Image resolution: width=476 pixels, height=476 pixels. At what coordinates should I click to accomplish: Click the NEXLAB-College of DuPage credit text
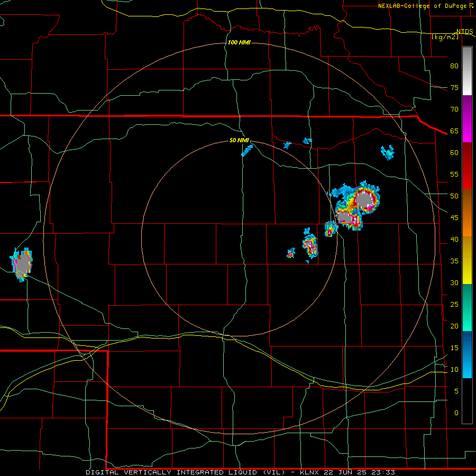click(x=423, y=6)
